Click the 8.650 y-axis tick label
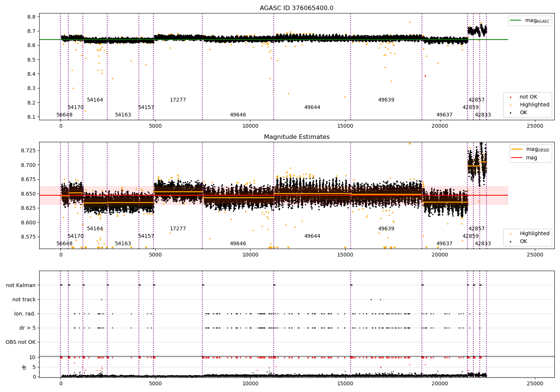 [x=29, y=194]
